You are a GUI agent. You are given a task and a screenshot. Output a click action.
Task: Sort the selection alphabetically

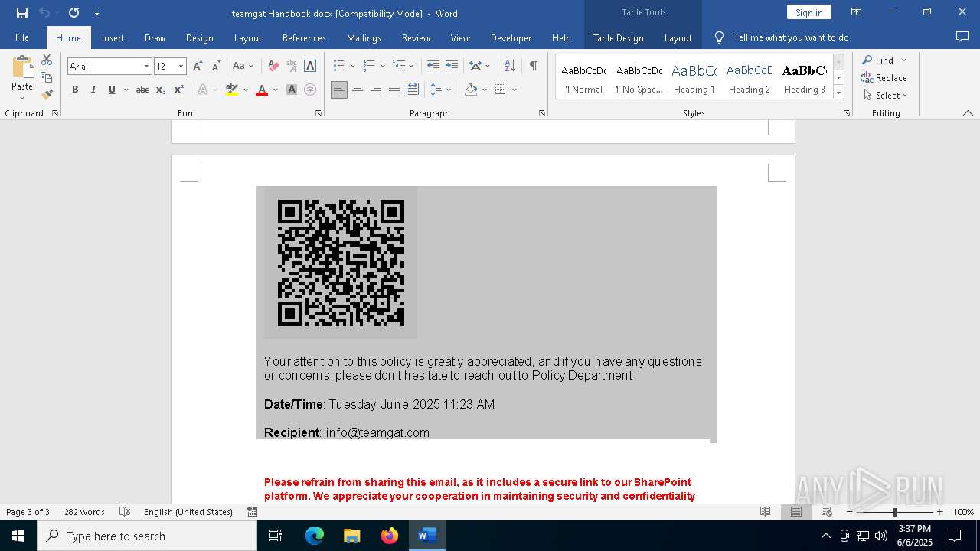[510, 67]
